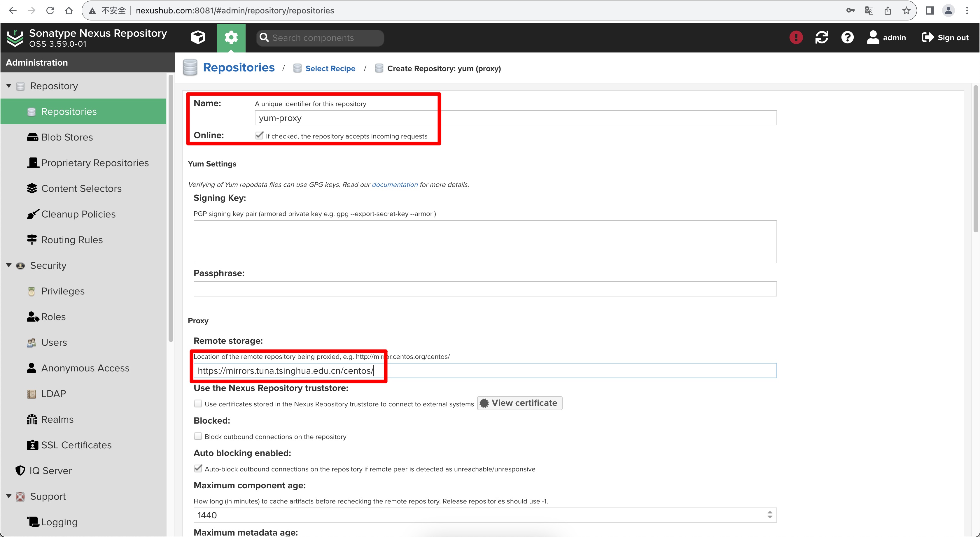The height and width of the screenshot is (537, 980).
Task: Bookmark this page with star icon
Action: point(907,10)
